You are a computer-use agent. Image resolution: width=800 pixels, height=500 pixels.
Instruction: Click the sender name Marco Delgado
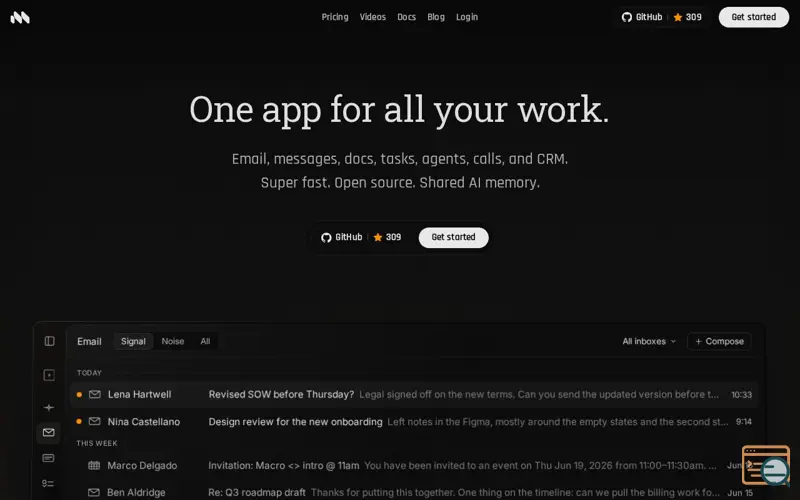(142, 465)
